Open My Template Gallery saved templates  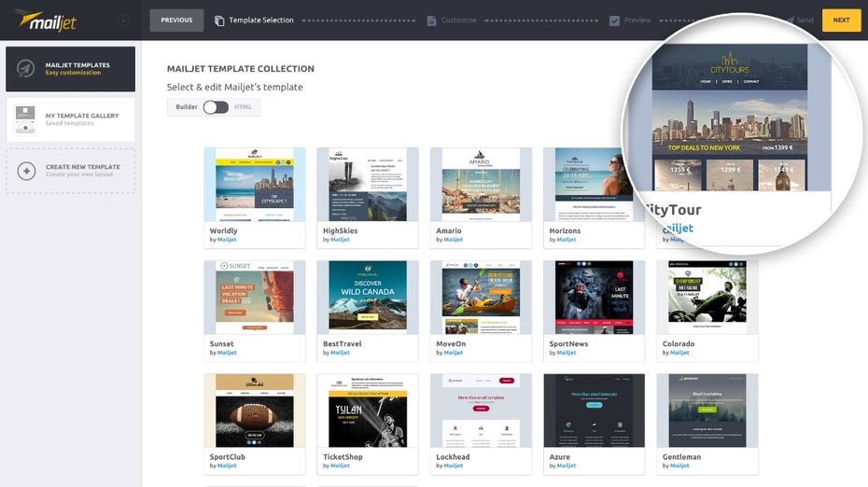[70, 119]
